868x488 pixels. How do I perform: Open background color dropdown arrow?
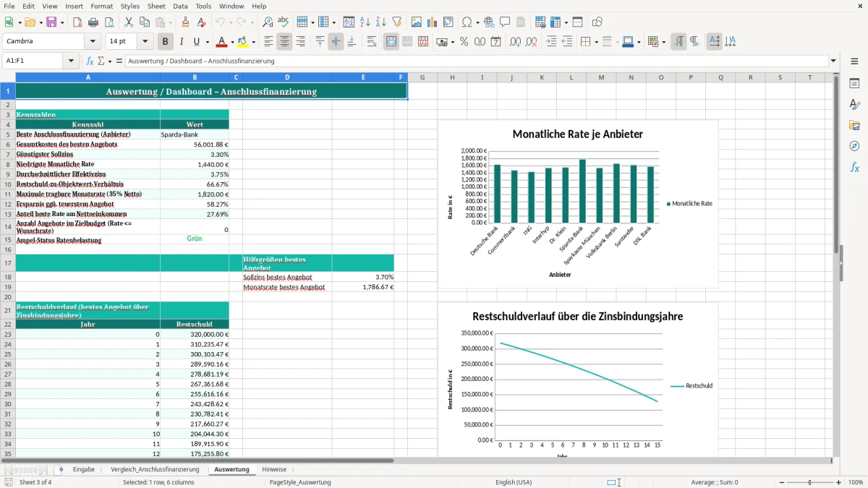pos(253,42)
